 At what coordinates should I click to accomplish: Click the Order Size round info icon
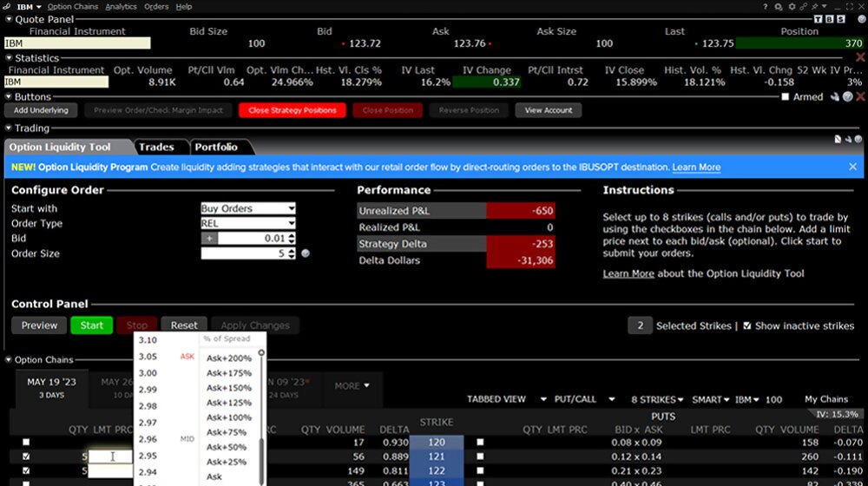tap(306, 253)
